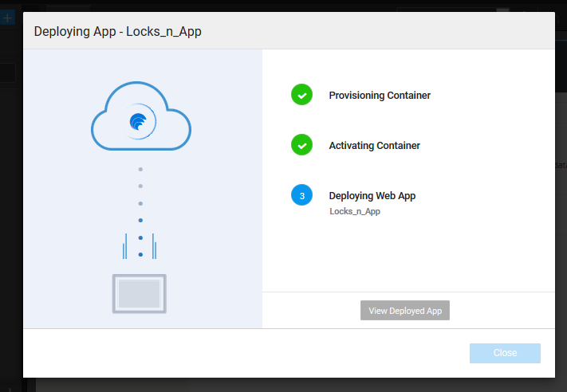The image size is (567, 392).
Task: Select the Deploying Web App step text
Action: pyautogui.click(x=372, y=196)
